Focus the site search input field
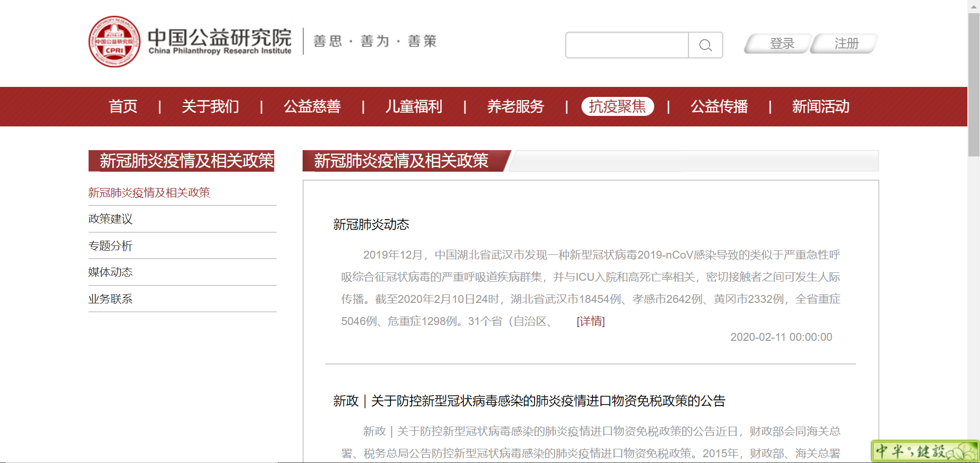The width and height of the screenshot is (980, 463). [627, 45]
